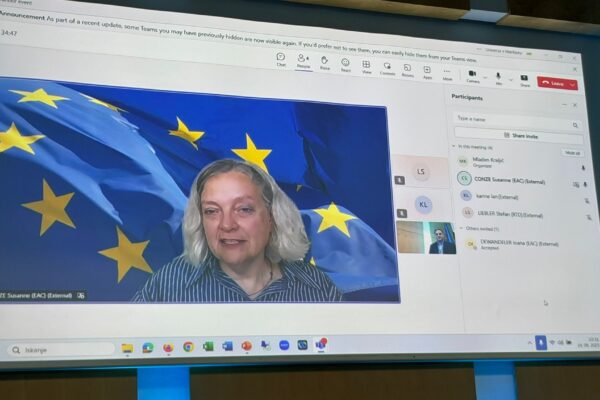The height and width of the screenshot is (400, 600).
Task: Open Excel from the taskbar
Action: tap(208, 346)
